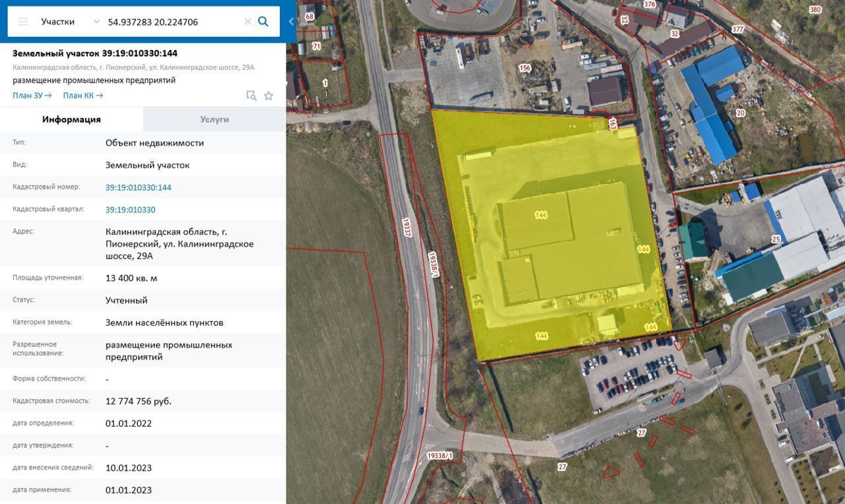Switch to the Услуги tab
This screenshot has width=845, height=504.
pyautogui.click(x=215, y=119)
